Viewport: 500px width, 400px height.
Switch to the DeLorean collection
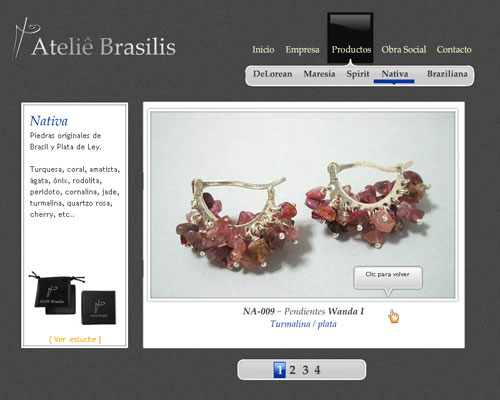pos(272,74)
